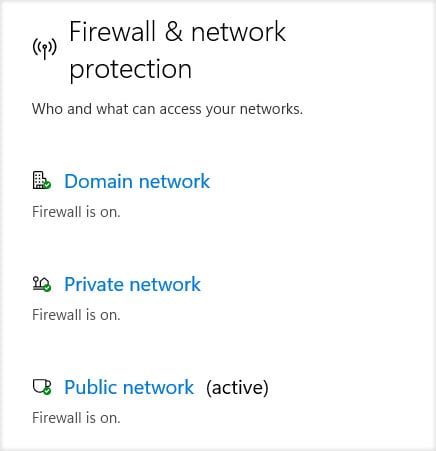This screenshot has height=451, width=436.
Task: Open the Domain network settings link
Action: coord(137,181)
